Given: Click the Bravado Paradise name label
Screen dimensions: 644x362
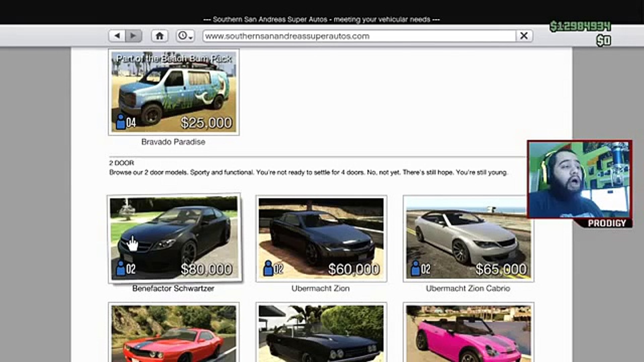Looking at the screenshot, I should click(173, 142).
